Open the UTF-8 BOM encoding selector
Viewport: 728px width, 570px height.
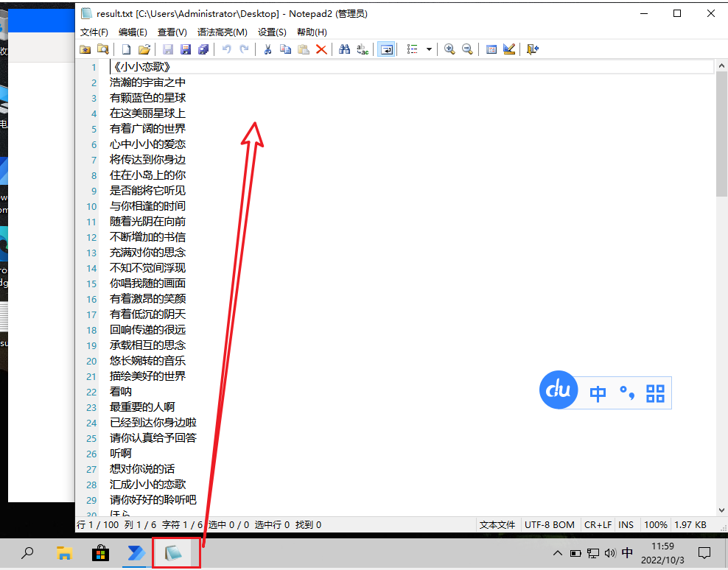pyautogui.click(x=549, y=525)
